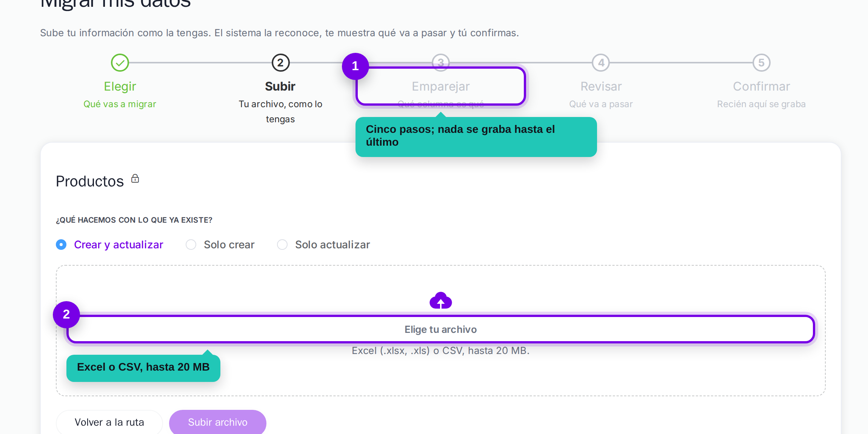This screenshot has height=434, width=868.
Task: Click Elige tu archivo to browse files
Action: point(441,329)
